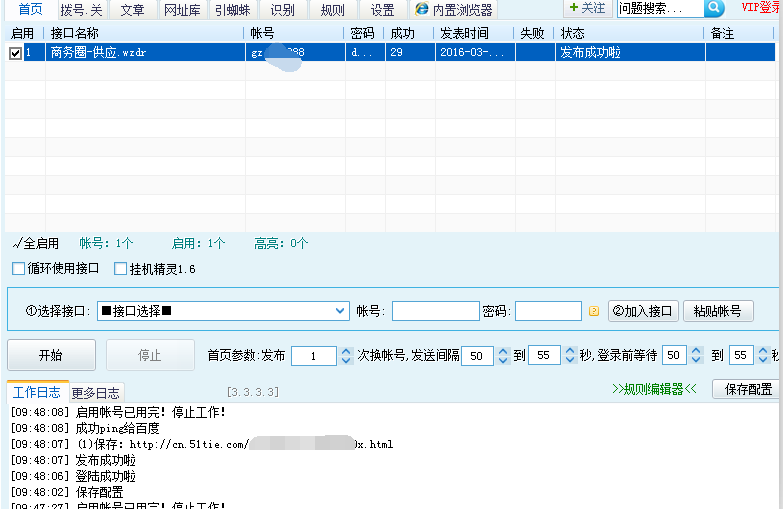The height and width of the screenshot is (509, 783).
Task: Adjust the 发布 count spinner arrows
Action: [x=346, y=356]
